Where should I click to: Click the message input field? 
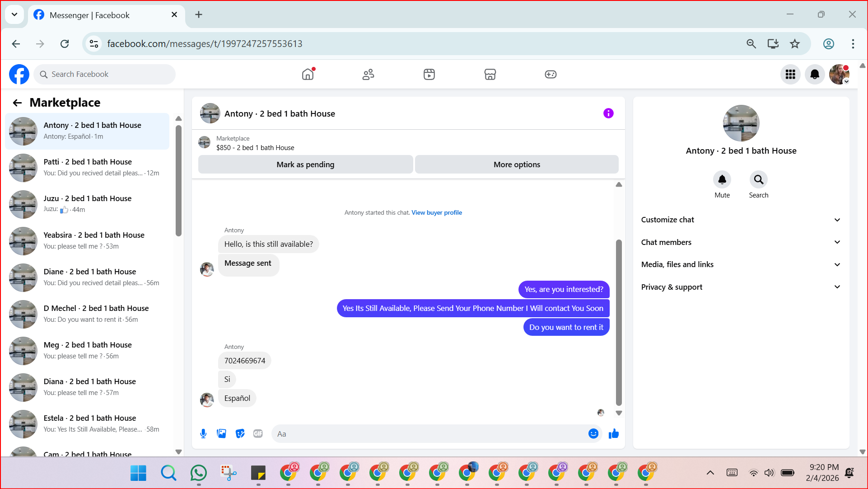(429, 434)
